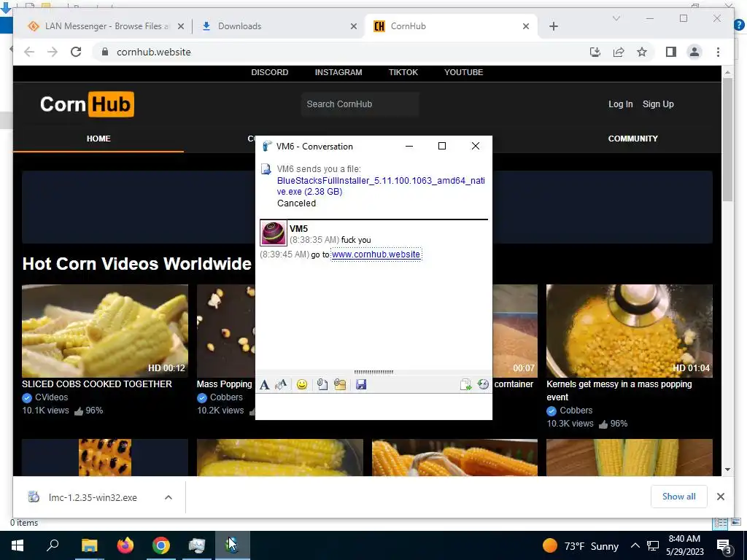Open a new tab with plus button
Image resolution: width=747 pixels, height=560 pixels.
pos(553,27)
